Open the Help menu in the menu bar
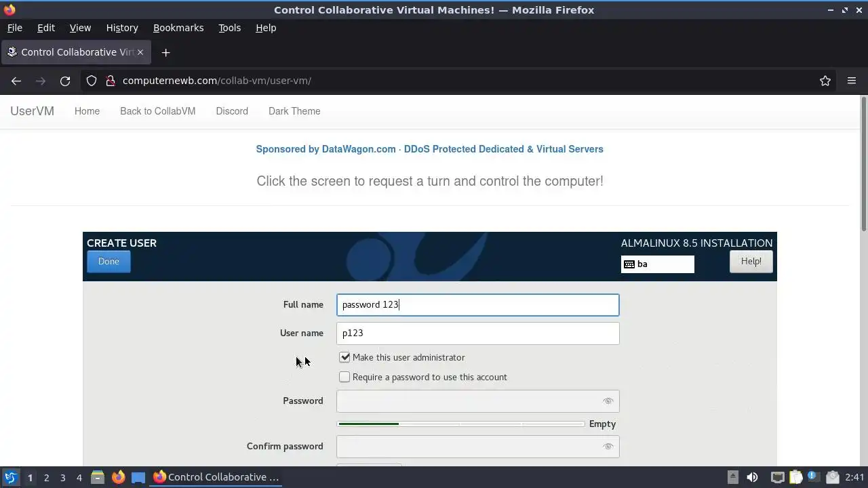This screenshot has width=868, height=488. [x=266, y=28]
